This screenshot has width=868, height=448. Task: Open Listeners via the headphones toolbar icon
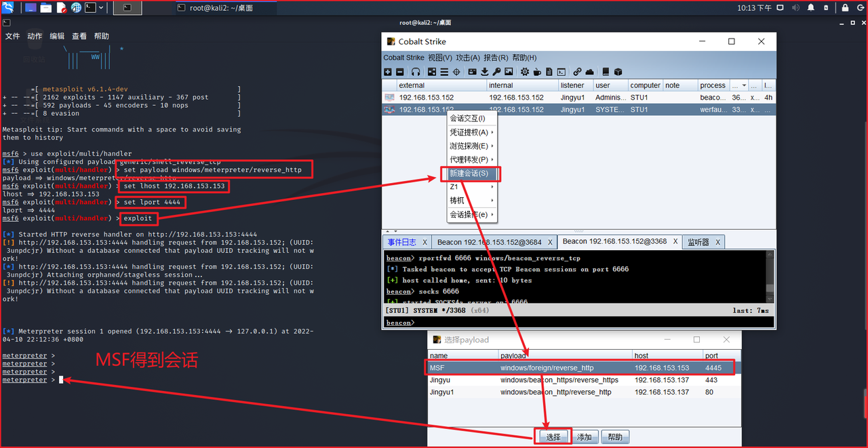(x=415, y=72)
